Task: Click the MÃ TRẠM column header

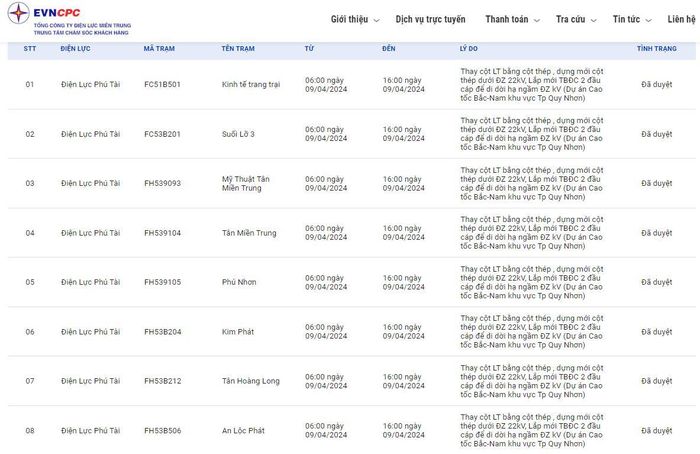Action: (159, 48)
